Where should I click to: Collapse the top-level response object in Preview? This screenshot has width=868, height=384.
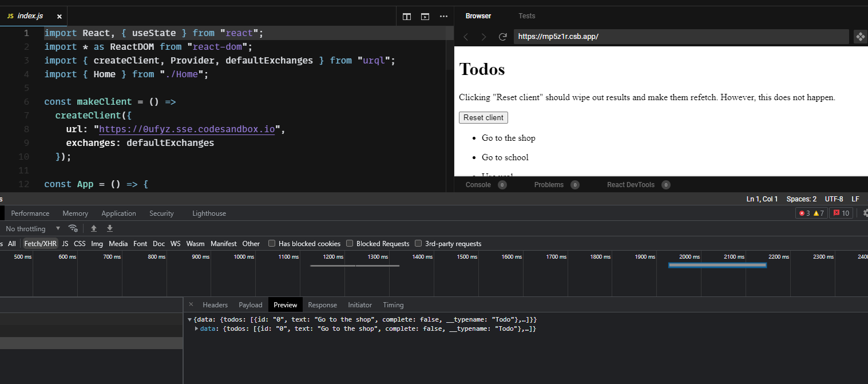(190, 319)
